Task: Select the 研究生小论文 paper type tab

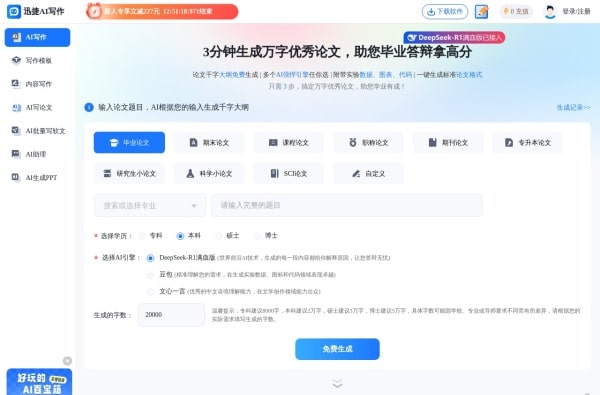Action: 129,173
